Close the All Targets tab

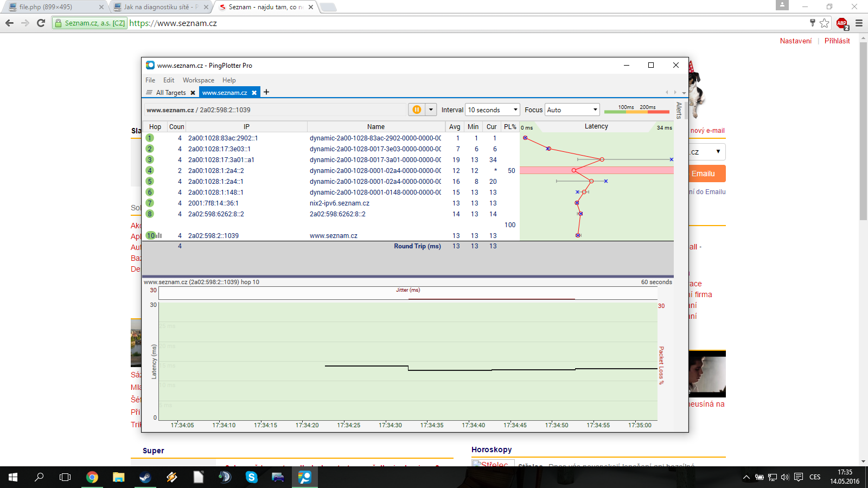click(x=193, y=93)
